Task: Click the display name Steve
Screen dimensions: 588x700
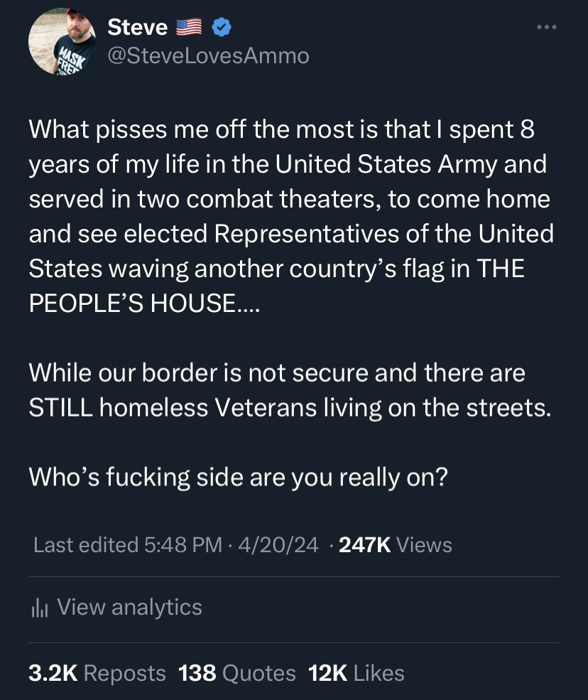Action: tap(137, 28)
